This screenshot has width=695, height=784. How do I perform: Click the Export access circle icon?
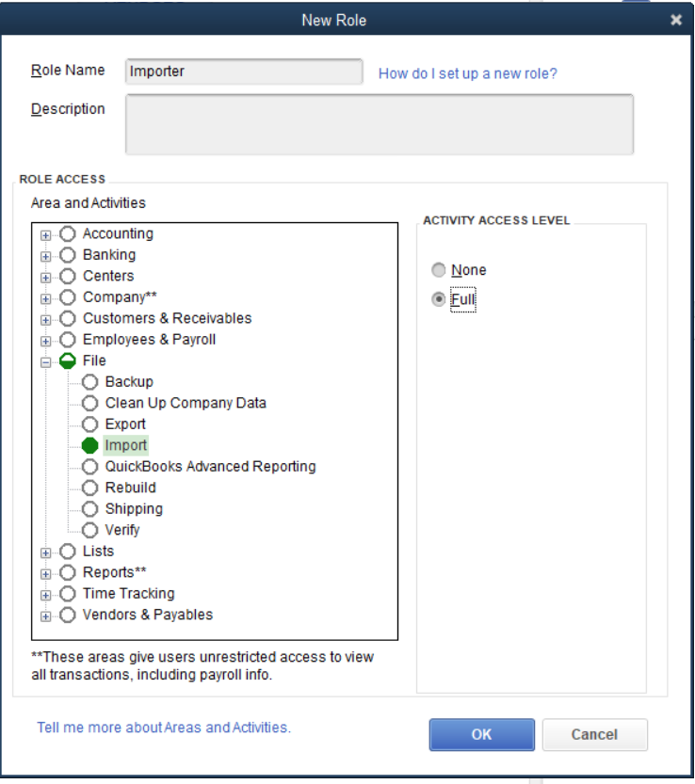90,424
